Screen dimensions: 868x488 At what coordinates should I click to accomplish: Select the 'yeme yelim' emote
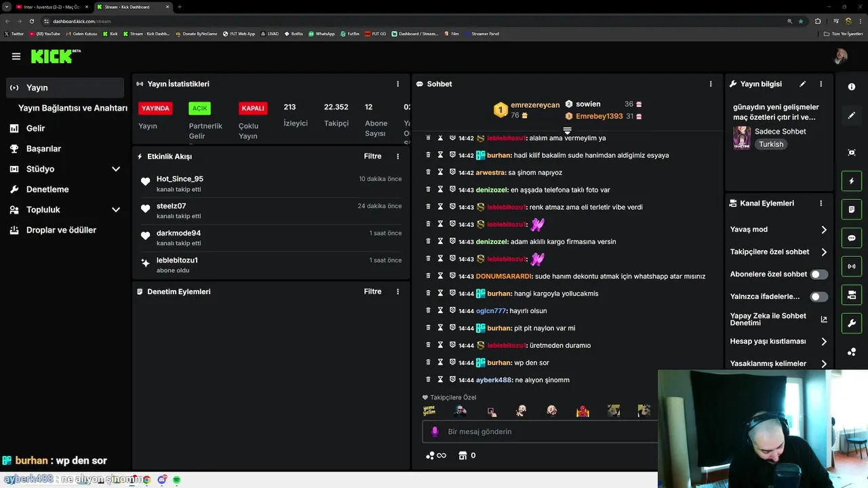click(429, 411)
